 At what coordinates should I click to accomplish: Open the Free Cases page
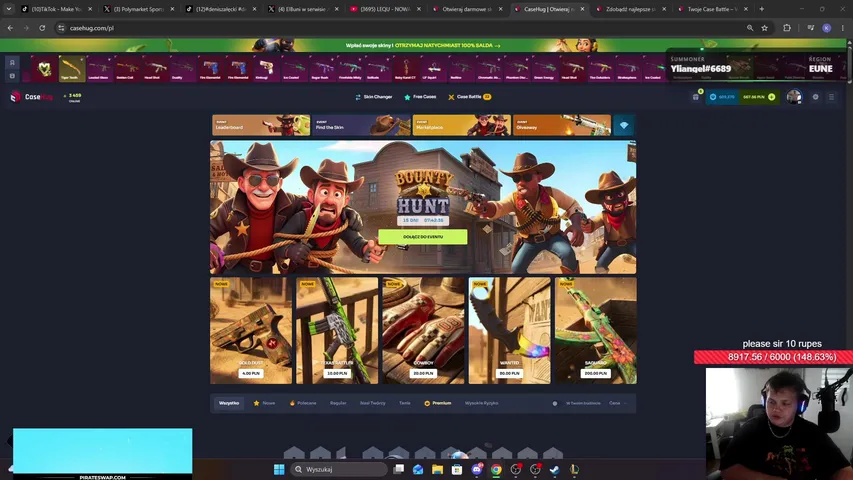coord(420,97)
